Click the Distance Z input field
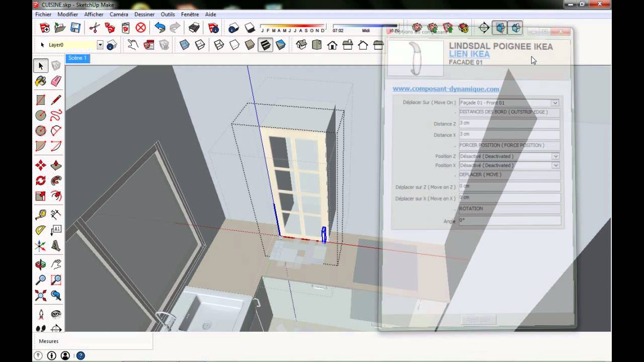 (509, 124)
